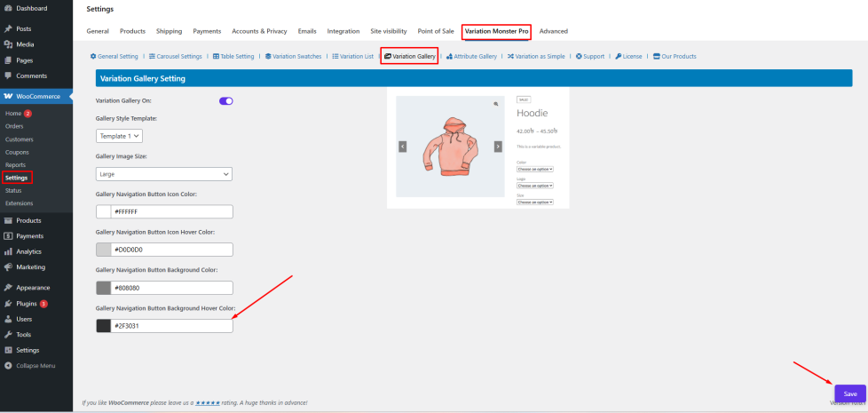Open the Logo option dropdown in preview
The width and height of the screenshot is (868, 413).
click(535, 186)
